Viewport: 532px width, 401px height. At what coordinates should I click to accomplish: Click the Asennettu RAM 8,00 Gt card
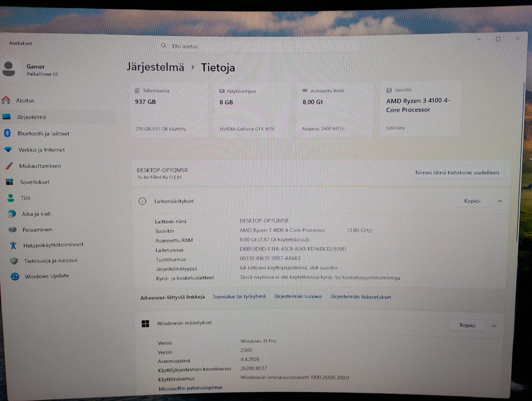[x=336, y=109]
